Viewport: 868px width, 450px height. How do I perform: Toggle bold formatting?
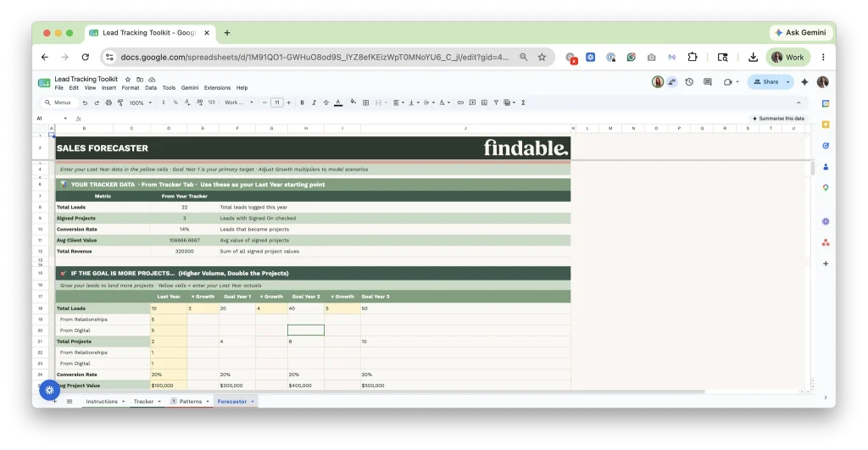click(x=302, y=103)
